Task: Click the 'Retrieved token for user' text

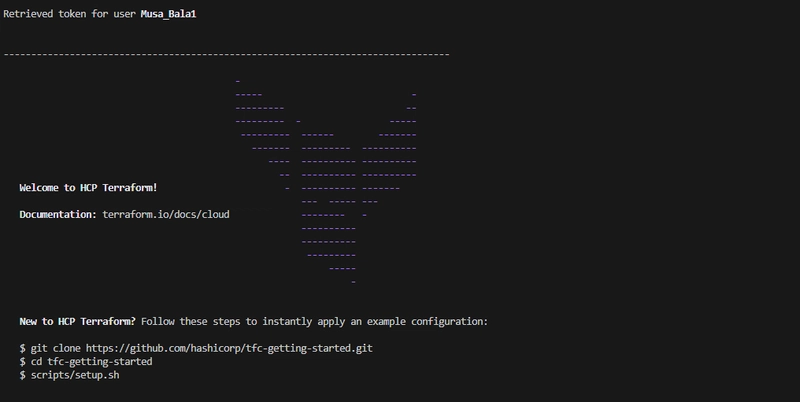Action: click(x=70, y=14)
